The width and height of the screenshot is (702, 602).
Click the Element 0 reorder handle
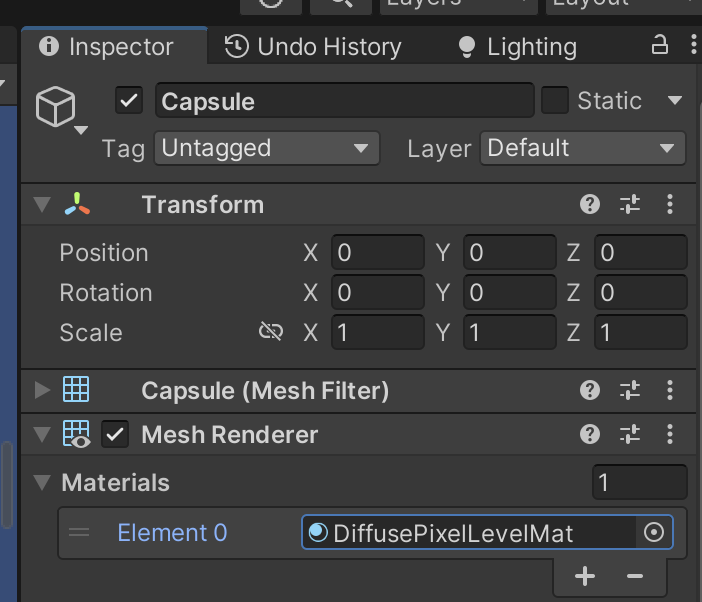tap(79, 533)
